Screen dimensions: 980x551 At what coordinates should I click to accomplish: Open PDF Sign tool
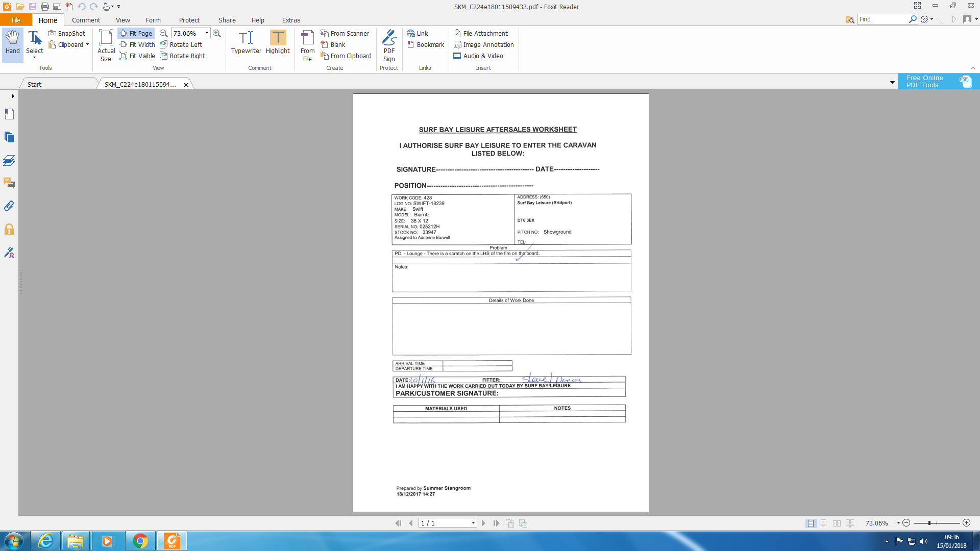[x=389, y=45]
